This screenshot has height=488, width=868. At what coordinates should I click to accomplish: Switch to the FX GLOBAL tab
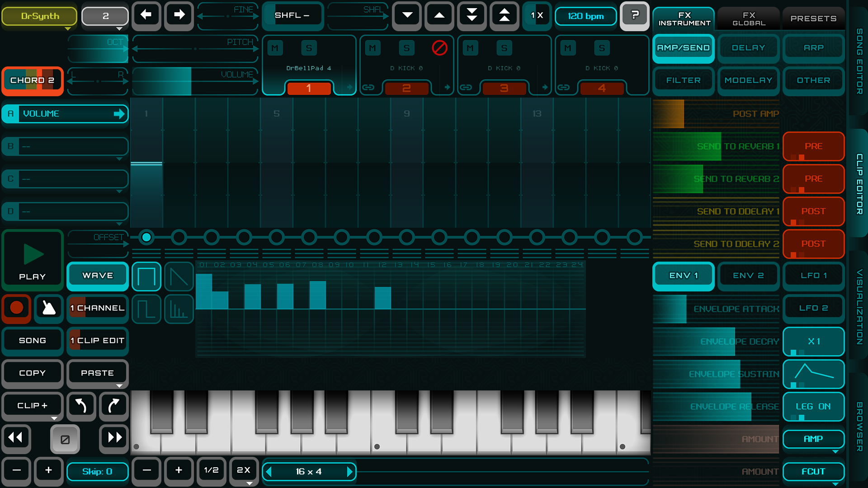749,19
